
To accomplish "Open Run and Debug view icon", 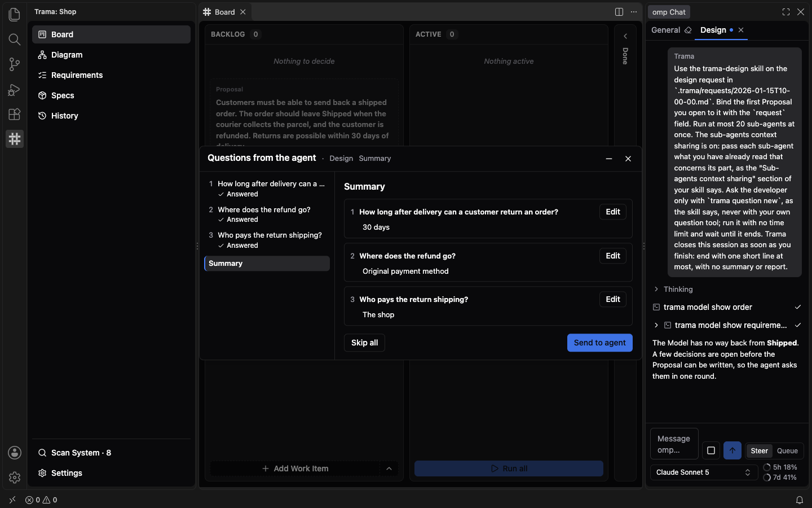I will coord(15,89).
